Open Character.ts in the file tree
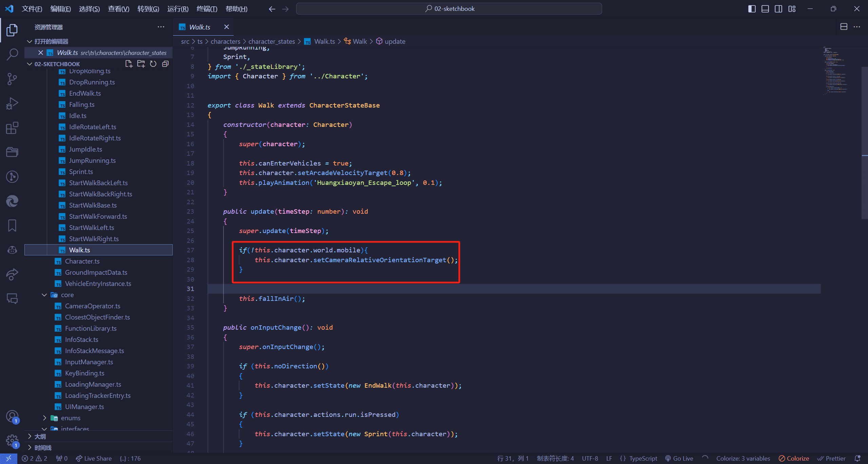This screenshot has height=464, width=868. tap(82, 261)
